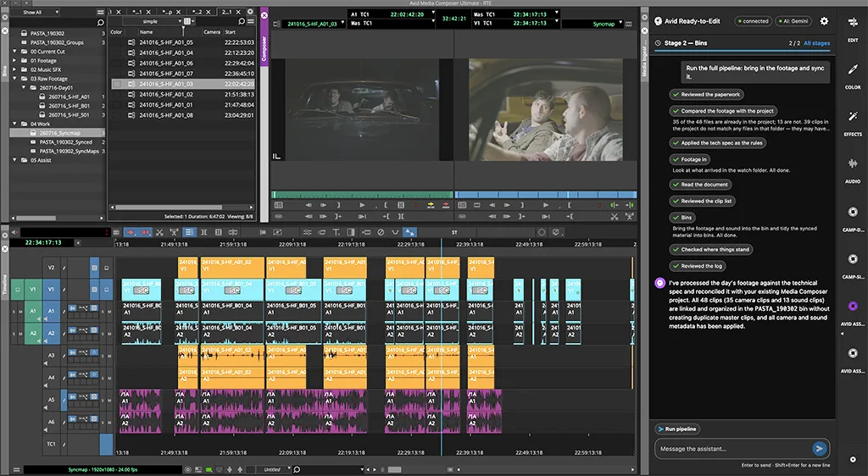Screen dimensions: 868x476
Task: Select the vertical Bins panel tab
Action: [x=5, y=71]
